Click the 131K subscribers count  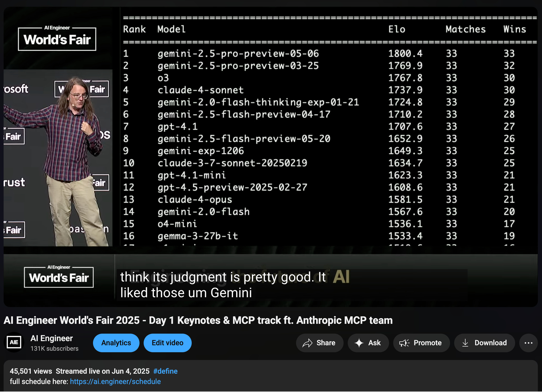pyautogui.click(x=54, y=349)
